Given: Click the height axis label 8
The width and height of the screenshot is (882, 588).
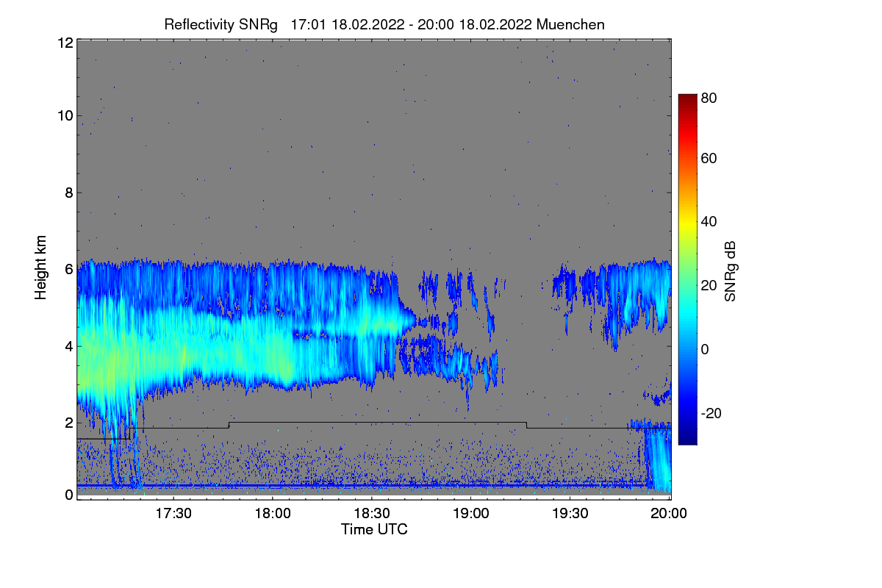Looking at the screenshot, I should tap(69, 193).
